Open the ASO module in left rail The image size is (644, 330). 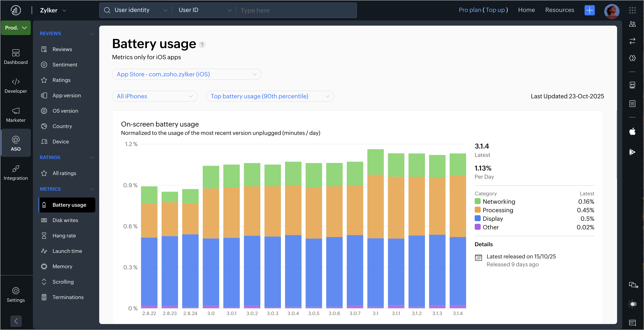pyautogui.click(x=16, y=143)
